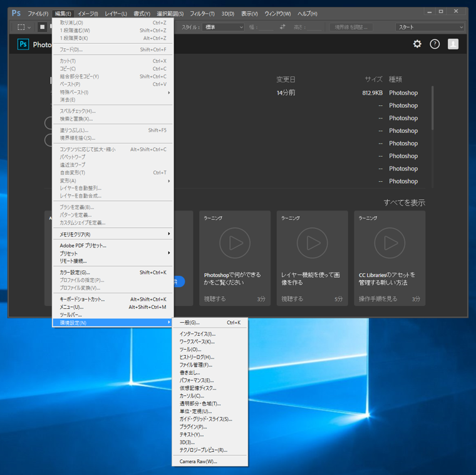Select キーボードショートカット menu item

click(x=113, y=299)
